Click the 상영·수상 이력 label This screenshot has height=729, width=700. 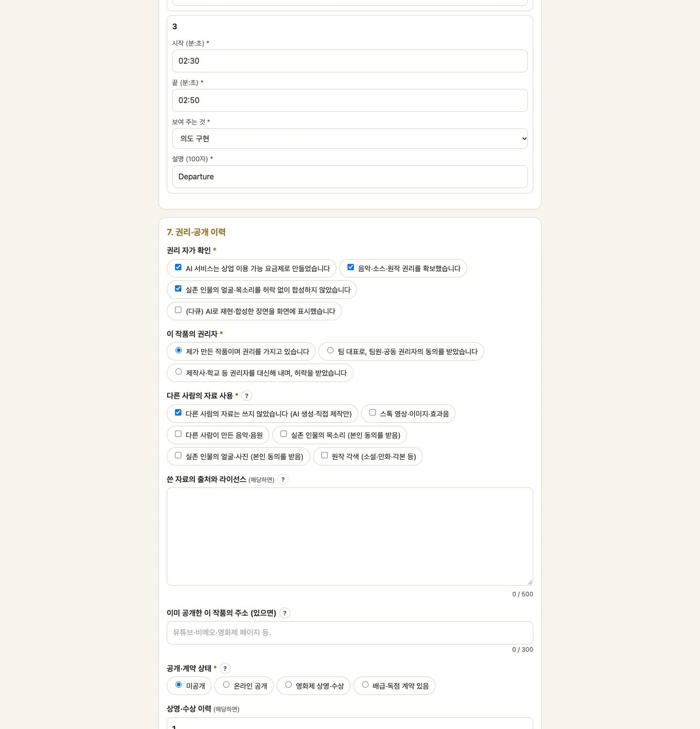coord(189,709)
